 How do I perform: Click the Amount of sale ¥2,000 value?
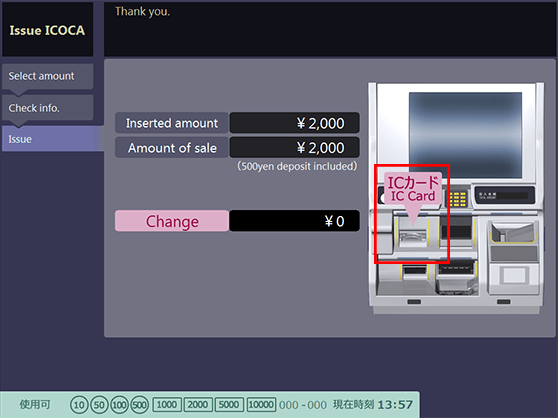294,148
